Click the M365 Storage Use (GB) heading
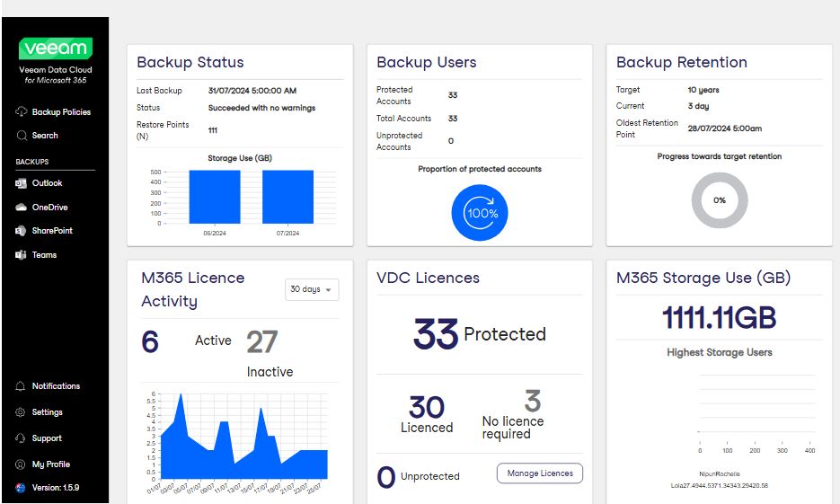This screenshot has width=840, height=504. click(703, 278)
